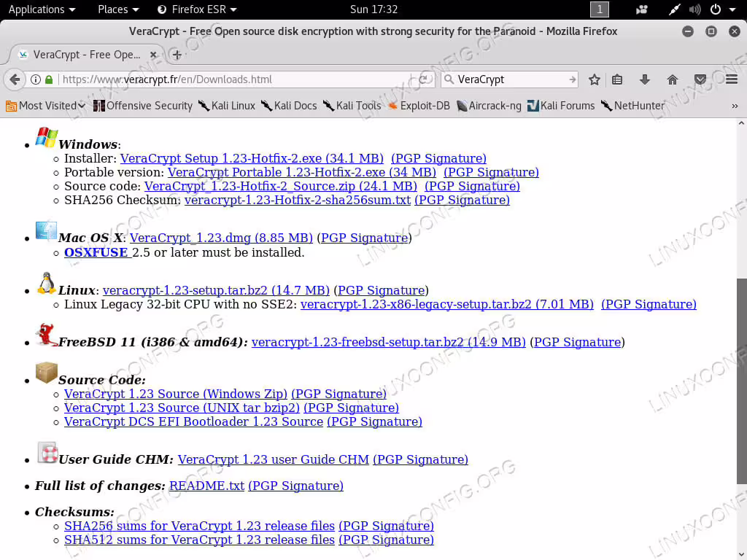747x560 pixels.
Task: Click the camera recorder tray icon
Action: [x=642, y=9]
